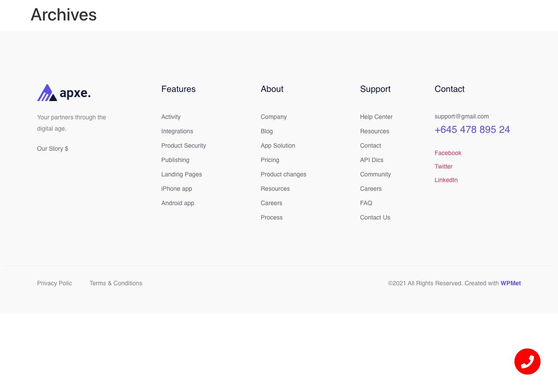The height and width of the screenshot is (392, 558).
Task: Open Resources link under About
Action: [x=275, y=189]
